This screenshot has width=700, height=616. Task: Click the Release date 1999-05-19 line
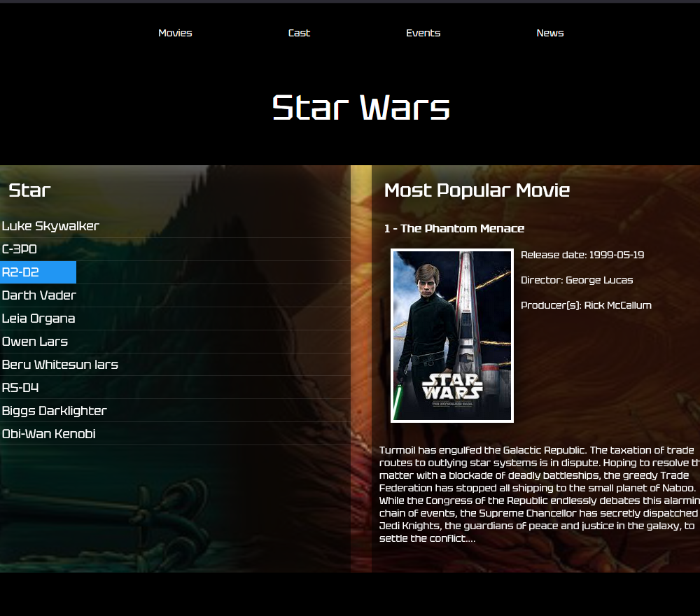tap(582, 255)
